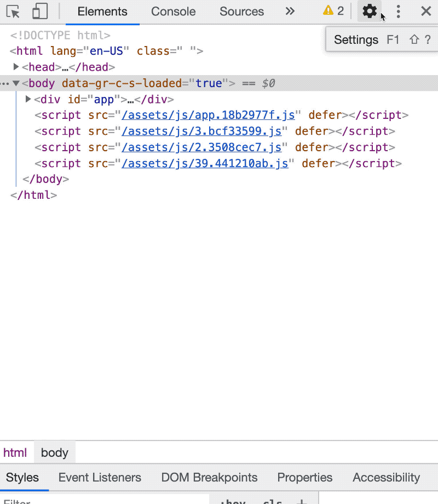Screen dimensions: 438x504
Task: Follow the 39.441210ab.js link
Action: pos(205,164)
